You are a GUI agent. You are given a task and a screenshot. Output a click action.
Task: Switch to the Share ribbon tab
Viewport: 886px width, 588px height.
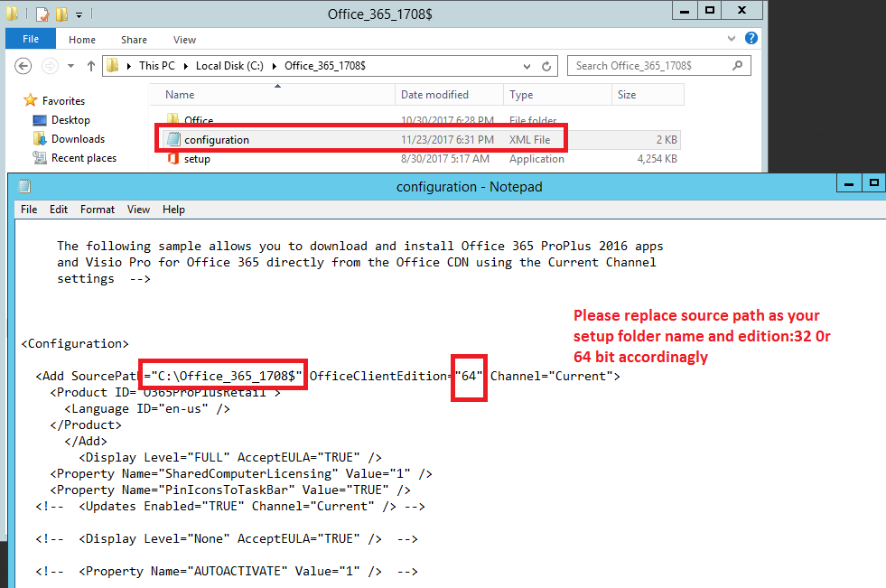(134, 40)
